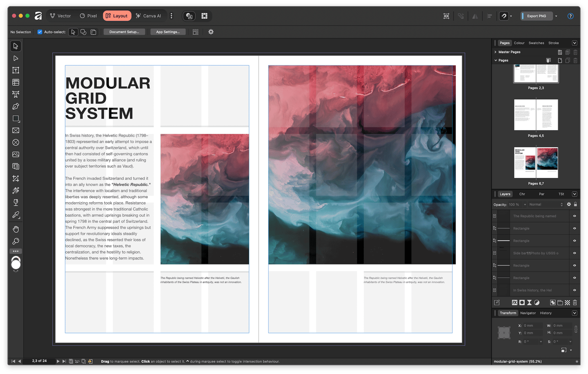
Task: Select the Move tool in the toolbar
Action: point(16,46)
